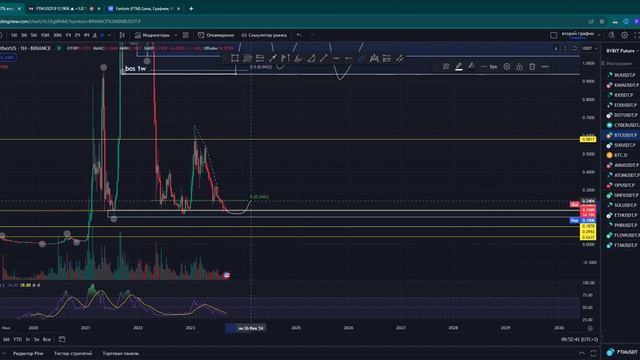The height and width of the screenshot is (360, 640).
Task: Expand the timeframe dropdown arrow
Action: (109, 35)
